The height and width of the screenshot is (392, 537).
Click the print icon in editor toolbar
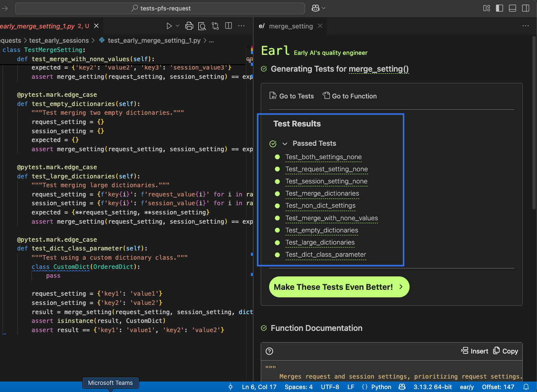tap(189, 26)
